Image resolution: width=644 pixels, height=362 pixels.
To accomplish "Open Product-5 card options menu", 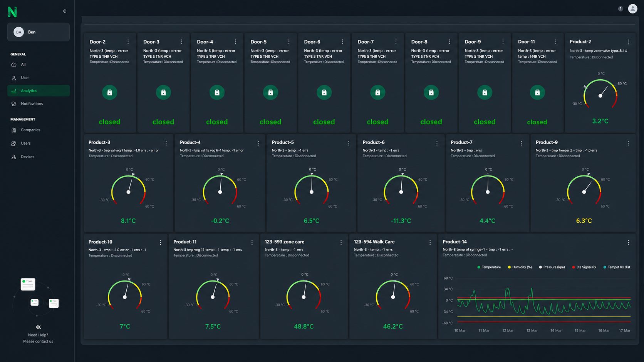I will [x=349, y=143].
